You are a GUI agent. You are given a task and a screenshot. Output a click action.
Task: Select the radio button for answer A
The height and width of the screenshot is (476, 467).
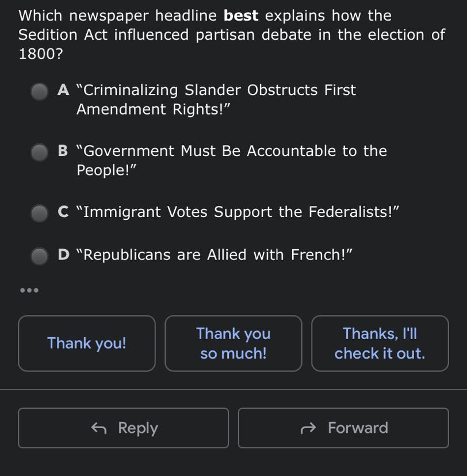tap(40, 91)
